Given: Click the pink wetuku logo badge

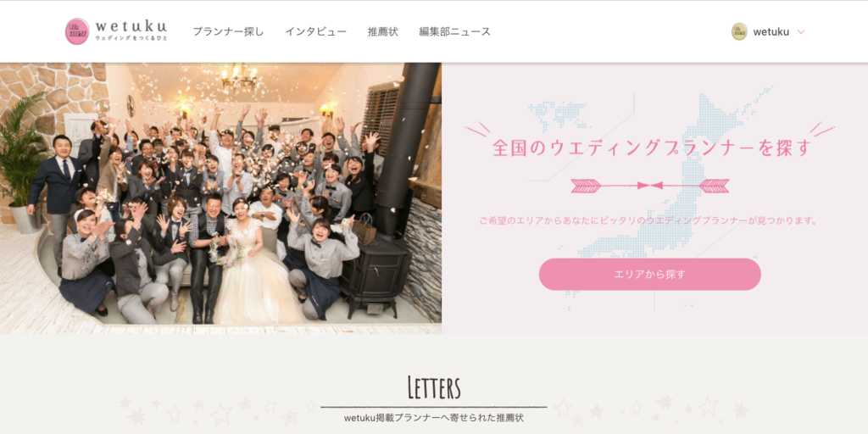Looking at the screenshot, I should [x=77, y=31].
